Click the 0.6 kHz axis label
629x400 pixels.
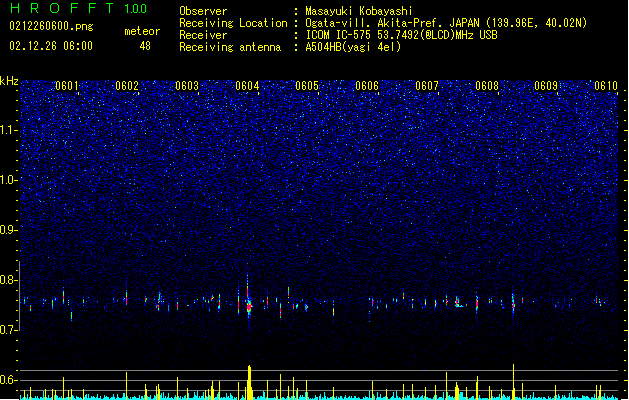pos(8,380)
